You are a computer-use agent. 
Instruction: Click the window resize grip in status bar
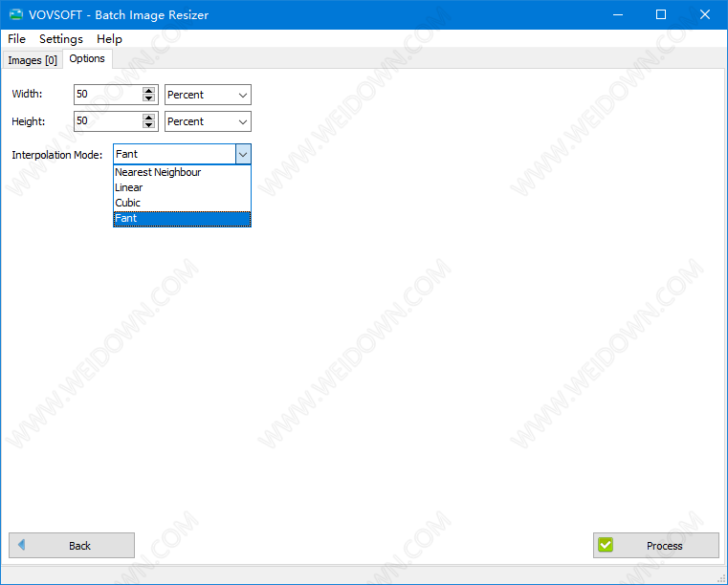(721, 578)
